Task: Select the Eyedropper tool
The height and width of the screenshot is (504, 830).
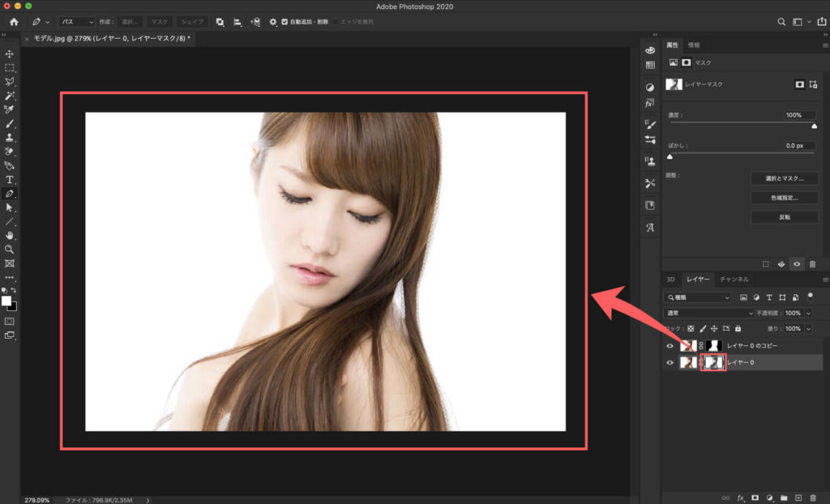Action: 9,109
